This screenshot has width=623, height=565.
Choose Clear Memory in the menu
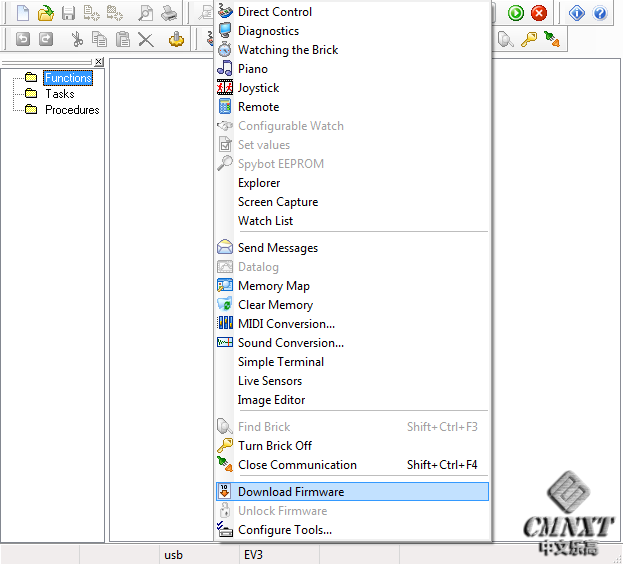point(275,305)
